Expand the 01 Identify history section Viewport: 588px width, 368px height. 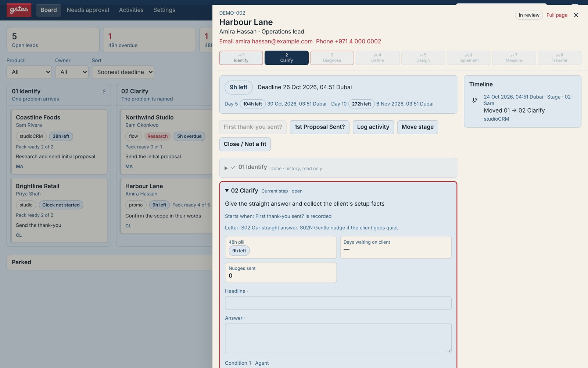tap(226, 168)
